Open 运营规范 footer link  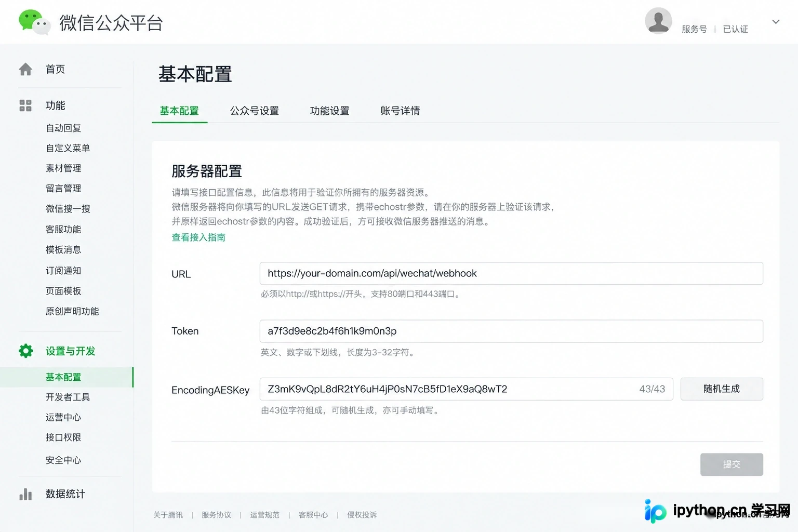pyautogui.click(x=264, y=515)
